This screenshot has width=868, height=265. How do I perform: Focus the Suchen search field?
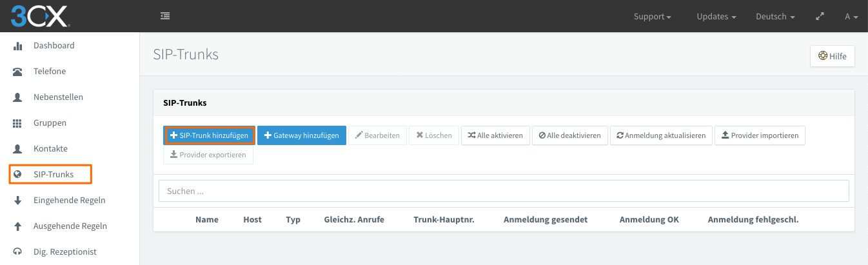(504, 191)
